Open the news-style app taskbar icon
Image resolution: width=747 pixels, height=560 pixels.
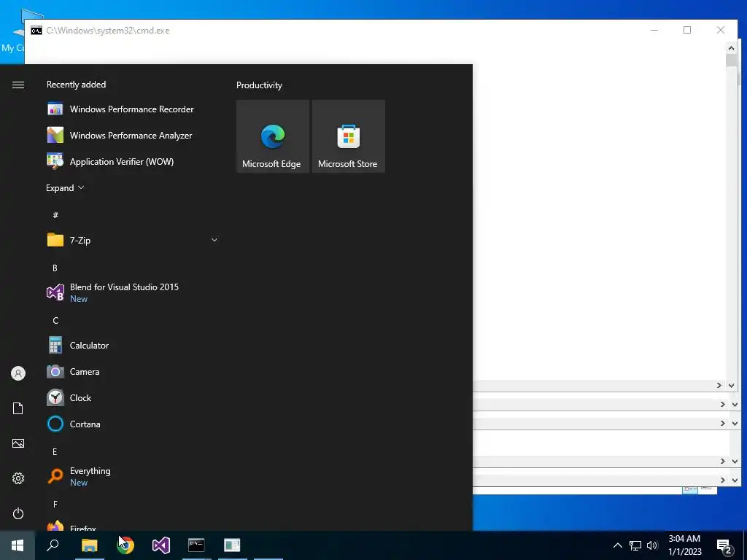pos(232,545)
